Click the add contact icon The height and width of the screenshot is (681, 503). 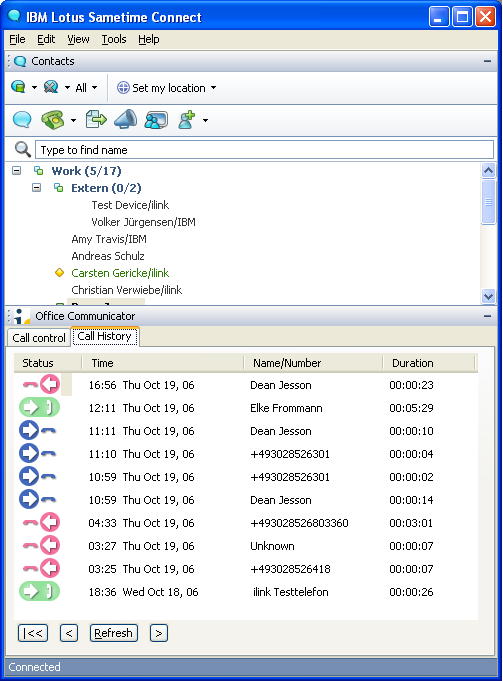pyautogui.click(x=187, y=120)
